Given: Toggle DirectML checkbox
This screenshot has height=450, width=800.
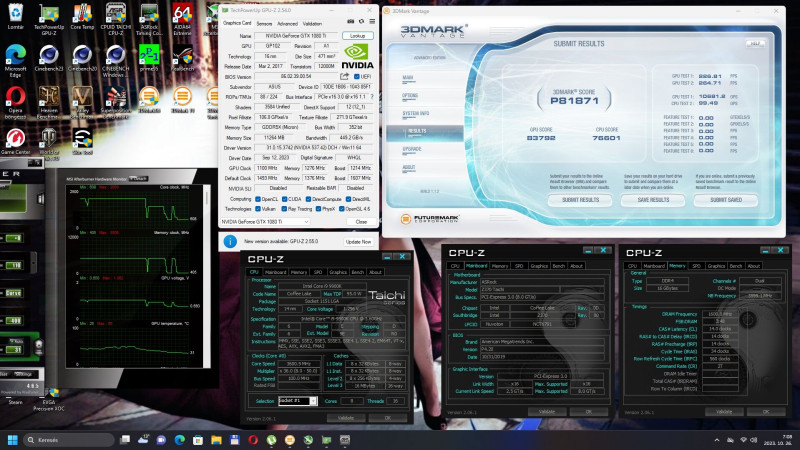Looking at the screenshot, I should pos(348,199).
